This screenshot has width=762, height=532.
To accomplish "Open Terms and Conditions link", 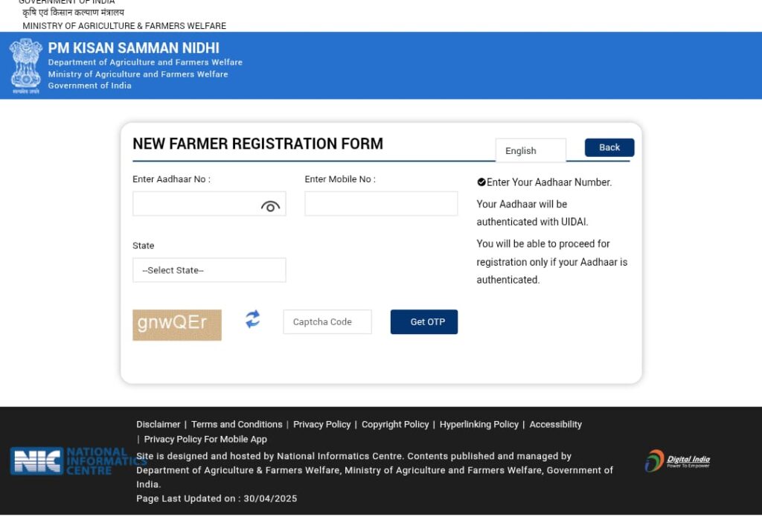I will [237, 424].
